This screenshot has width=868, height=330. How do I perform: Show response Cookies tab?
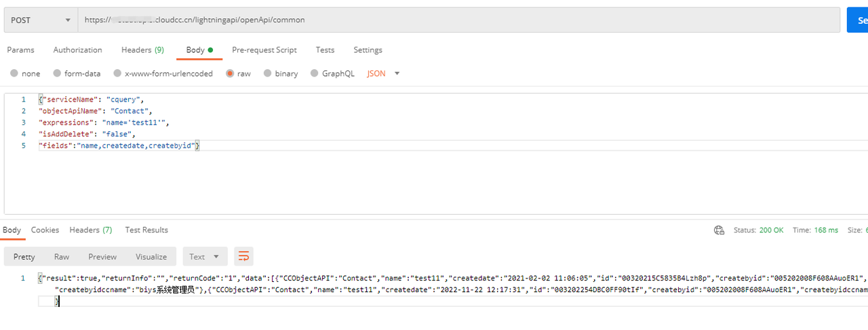tap(45, 230)
